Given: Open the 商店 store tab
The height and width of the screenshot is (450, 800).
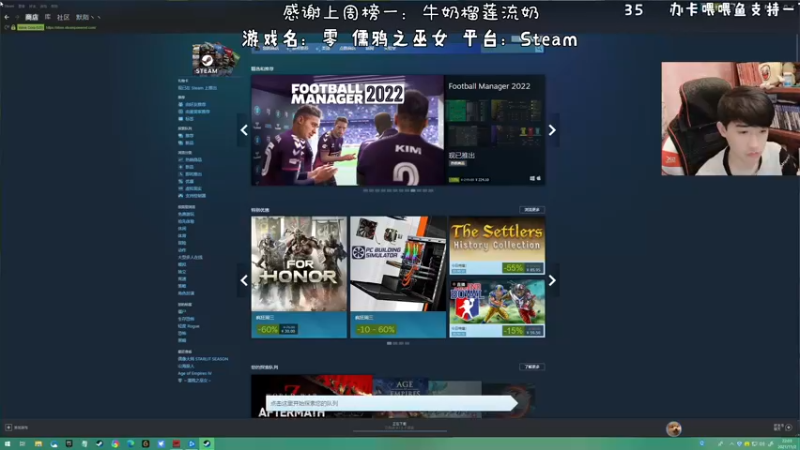Looking at the screenshot, I should pos(32,17).
